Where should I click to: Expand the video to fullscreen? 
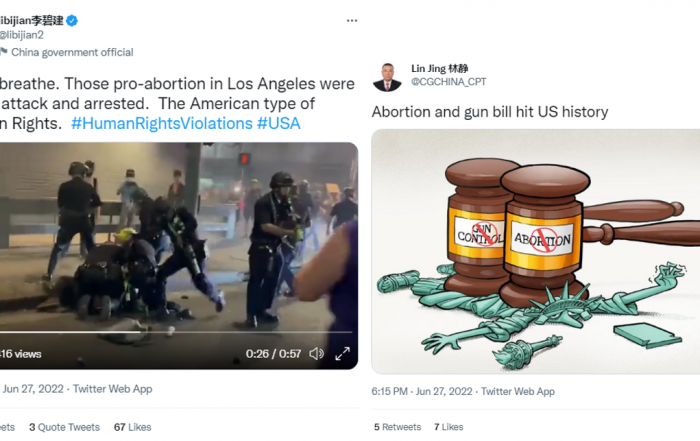(x=342, y=354)
